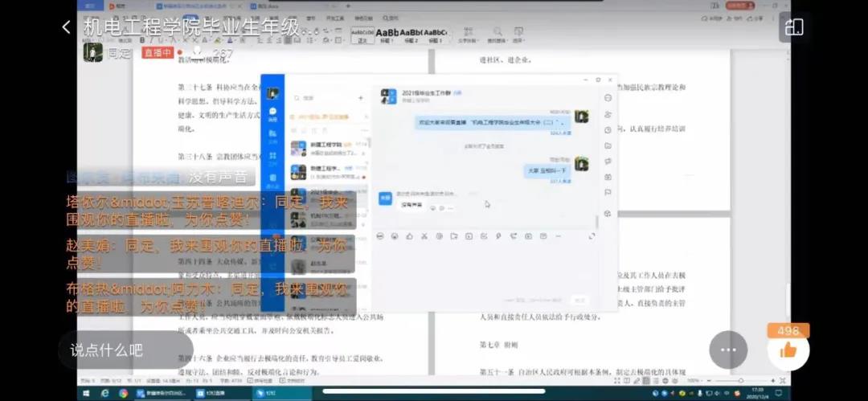Tap the 说点什么吧 comment input field
Image resolution: width=868 pixels, height=401 pixels.
pyautogui.click(x=125, y=350)
